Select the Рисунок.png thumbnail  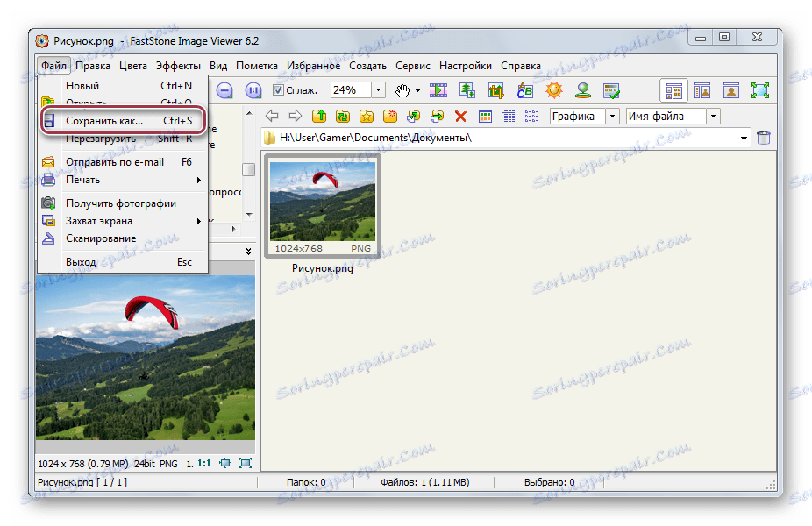coord(323,206)
